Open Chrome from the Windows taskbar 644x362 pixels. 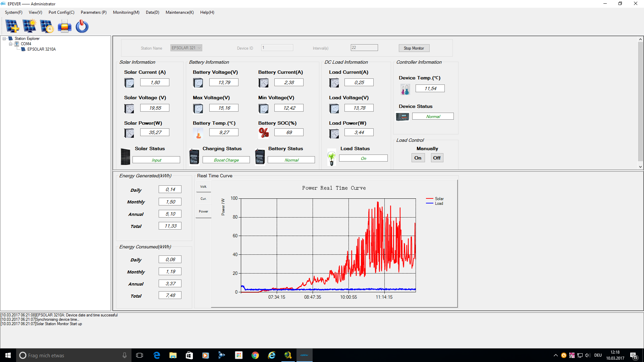coord(255,355)
